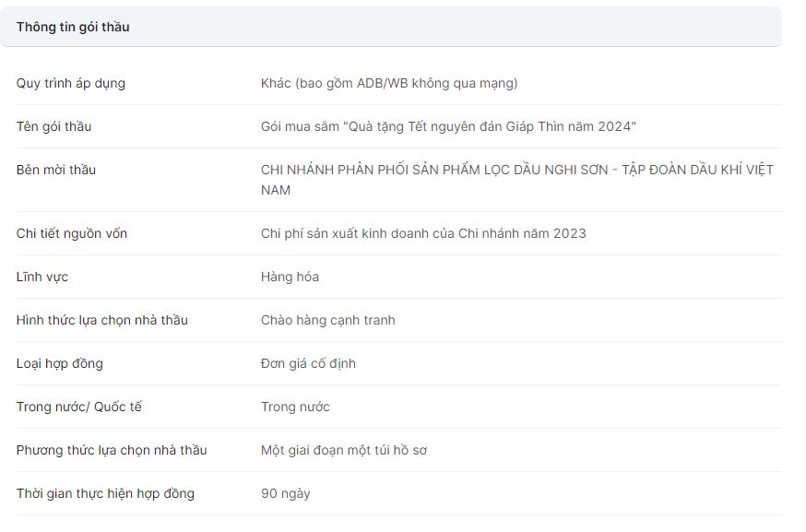This screenshot has height=532, width=806.
Task: Click the "Loại hợp đồng" label
Action: click(60, 363)
